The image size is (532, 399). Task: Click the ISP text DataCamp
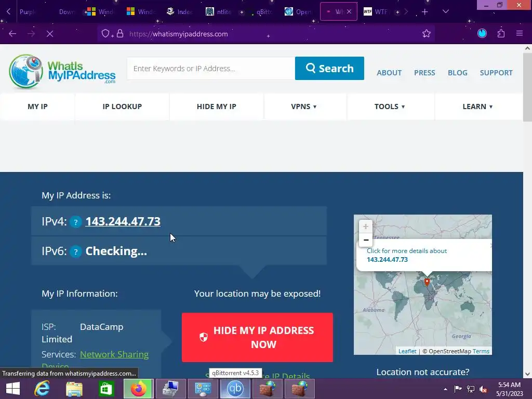tap(101, 327)
